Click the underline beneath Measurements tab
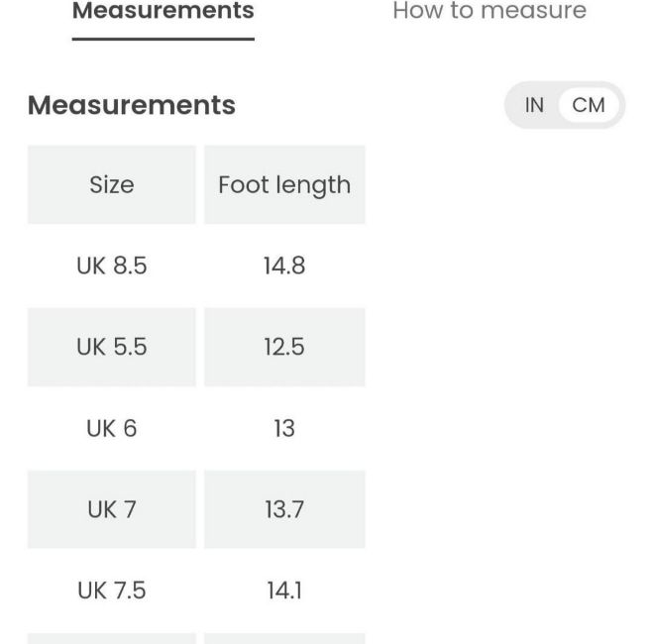653x644 pixels. click(163, 39)
